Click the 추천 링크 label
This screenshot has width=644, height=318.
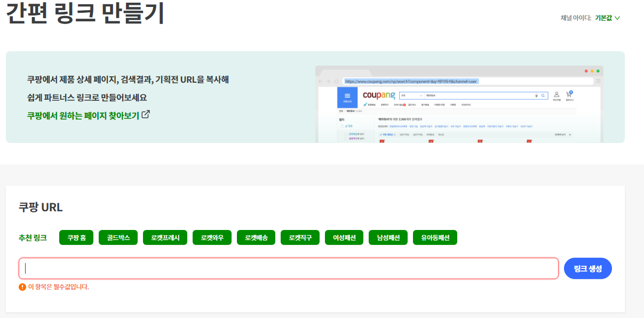(x=33, y=237)
